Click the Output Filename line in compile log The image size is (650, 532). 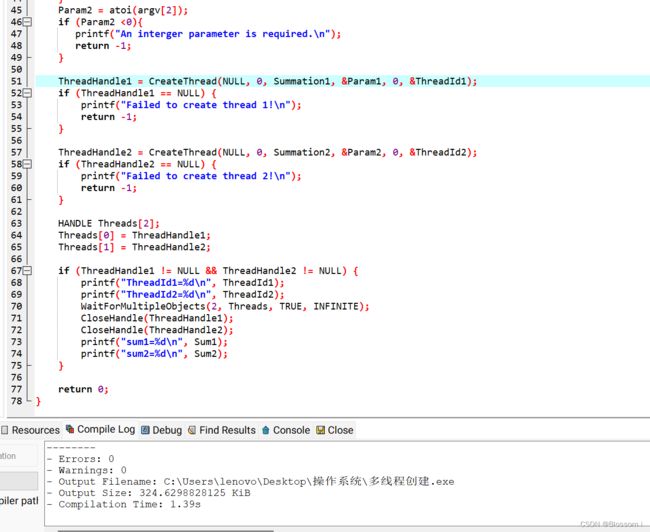tap(250, 481)
